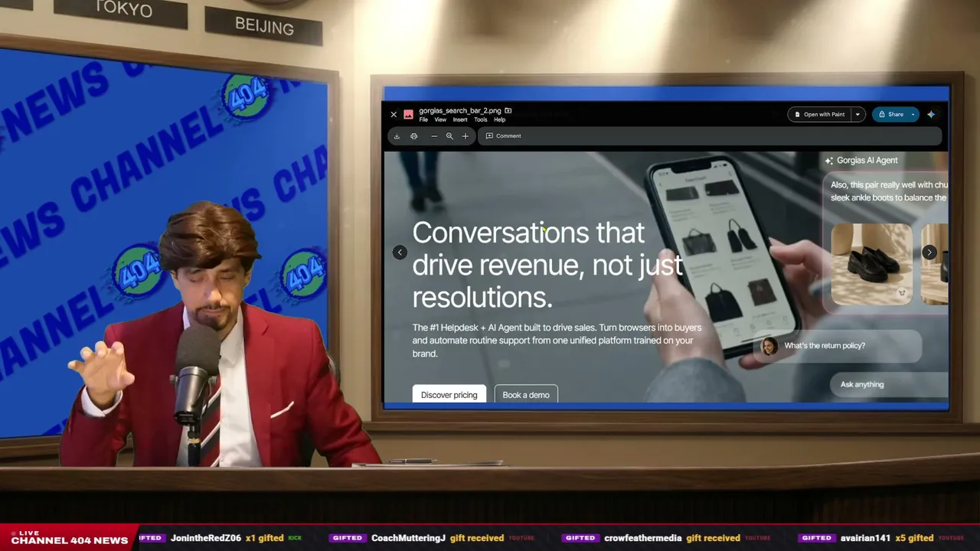Open the View menu
Viewport: 980px width, 551px height.
[x=440, y=120]
